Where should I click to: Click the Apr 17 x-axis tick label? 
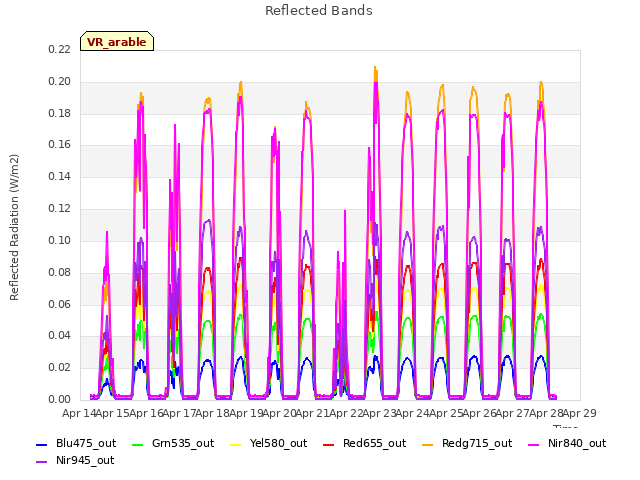coord(180,413)
